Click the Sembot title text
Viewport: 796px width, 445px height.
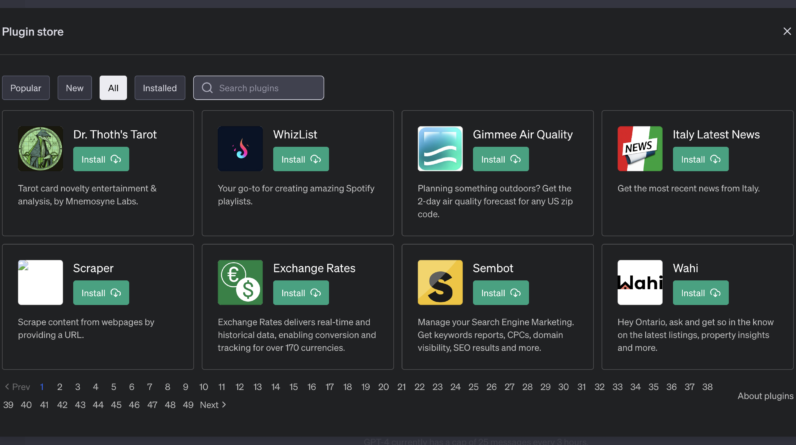tap(493, 268)
